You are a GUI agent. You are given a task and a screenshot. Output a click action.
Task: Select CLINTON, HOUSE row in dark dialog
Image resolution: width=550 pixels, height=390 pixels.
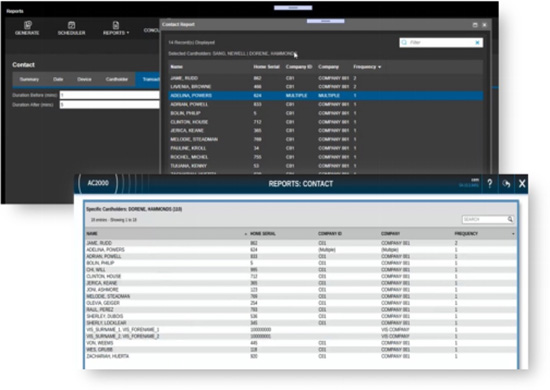[x=326, y=122]
